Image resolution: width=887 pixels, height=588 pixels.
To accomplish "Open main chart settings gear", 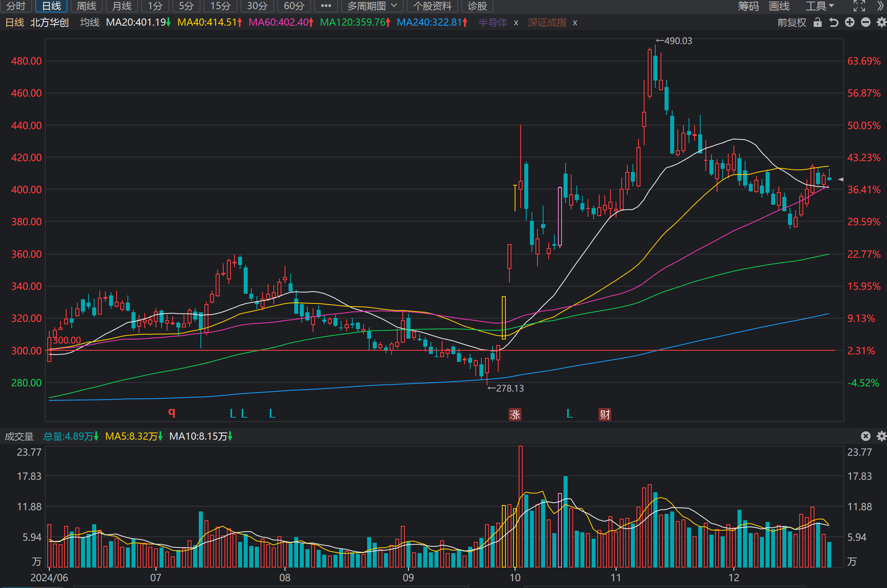I will 881,22.
